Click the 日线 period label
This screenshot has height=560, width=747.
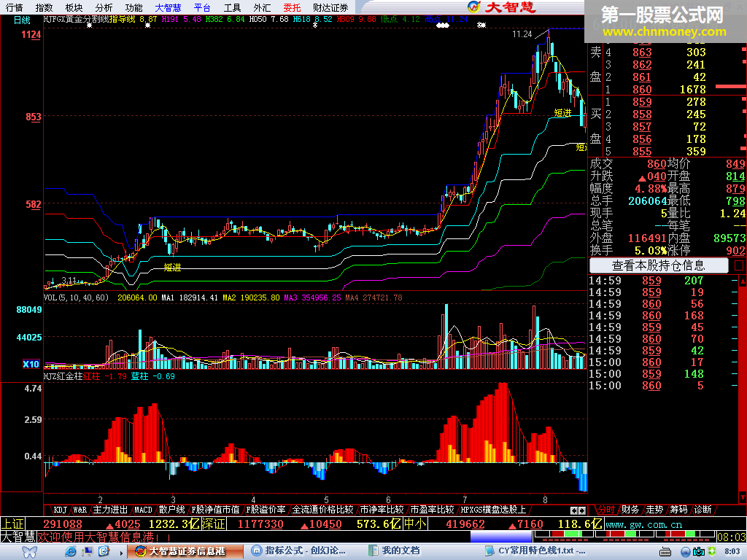click(x=22, y=20)
